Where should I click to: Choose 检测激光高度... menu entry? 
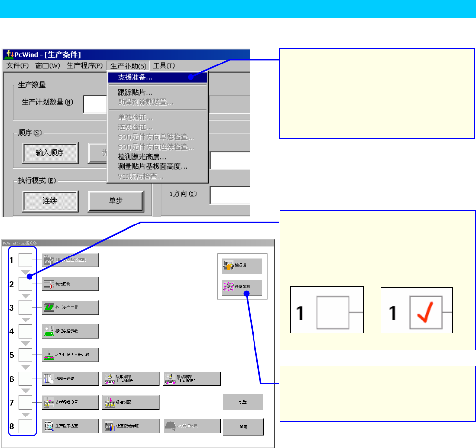158,157
